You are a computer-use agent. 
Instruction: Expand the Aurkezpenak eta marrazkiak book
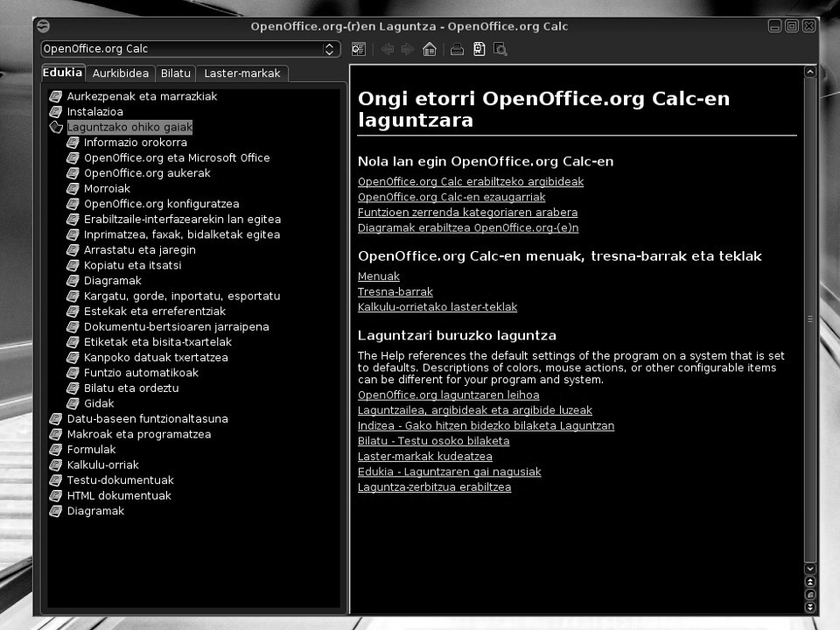tap(56, 96)
